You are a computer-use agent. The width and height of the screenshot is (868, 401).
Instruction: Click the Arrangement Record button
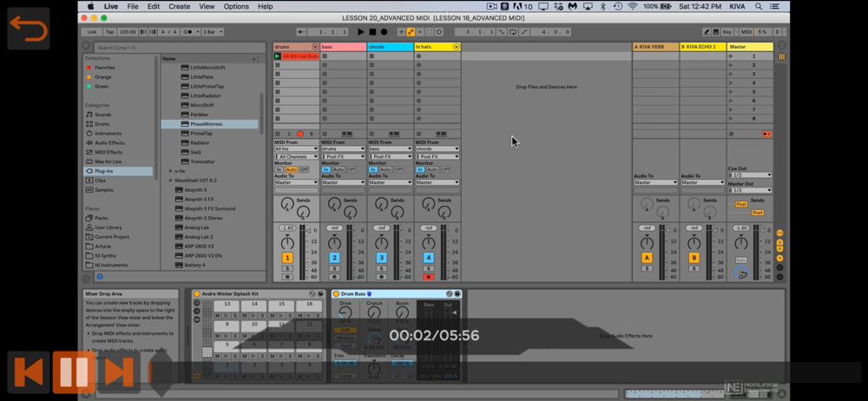(385, 32)
